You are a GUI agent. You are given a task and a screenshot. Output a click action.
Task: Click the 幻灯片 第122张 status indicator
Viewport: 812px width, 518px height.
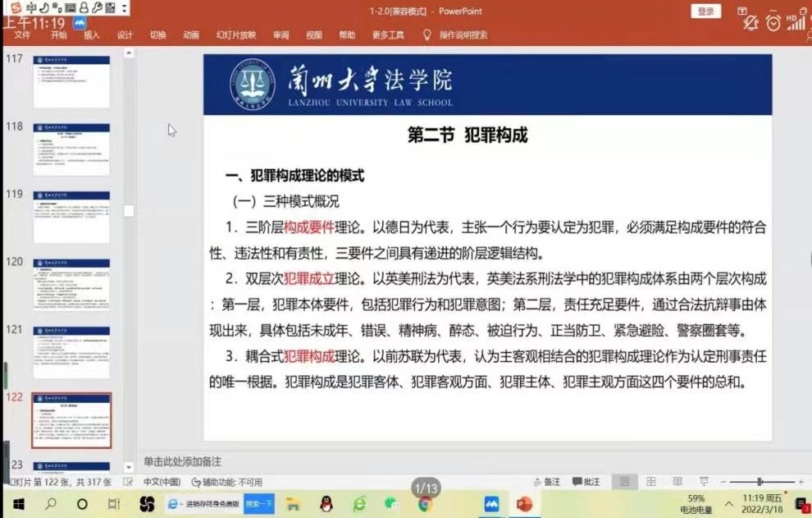tap(60, 482)
